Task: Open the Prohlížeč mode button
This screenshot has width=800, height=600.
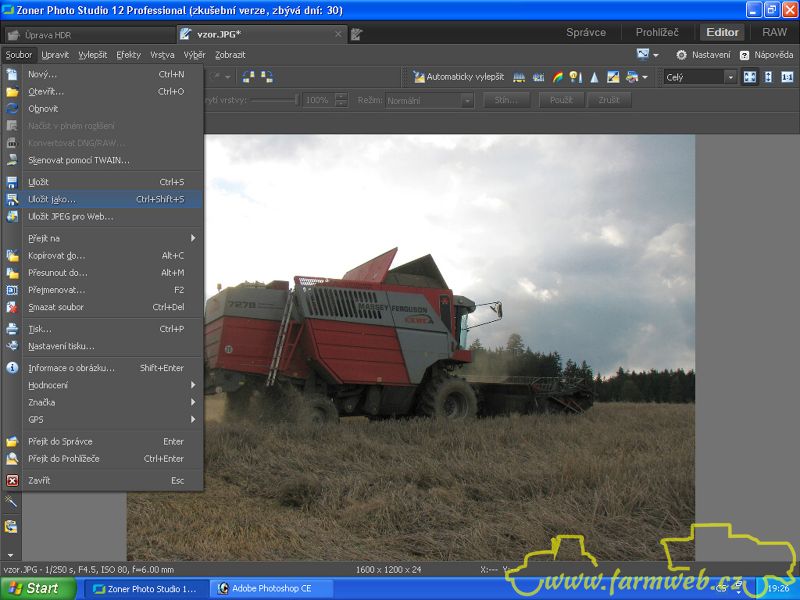Action: pos(657,32)
